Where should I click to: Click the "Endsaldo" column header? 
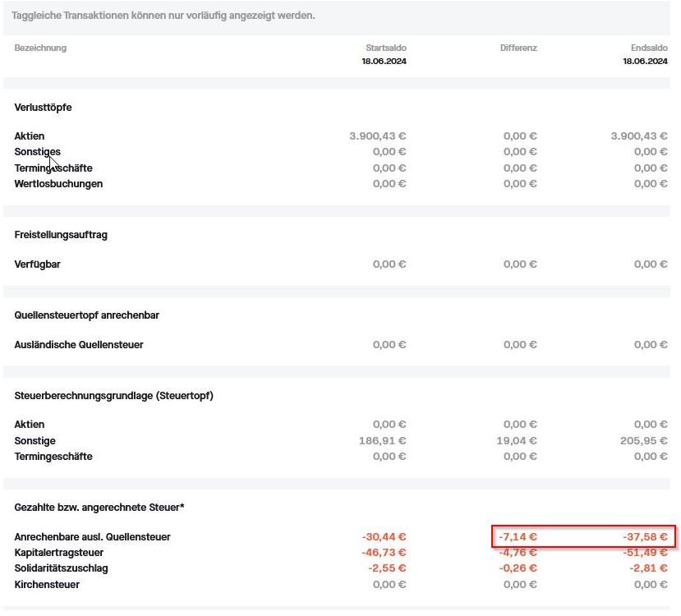[x=648, y=48]
